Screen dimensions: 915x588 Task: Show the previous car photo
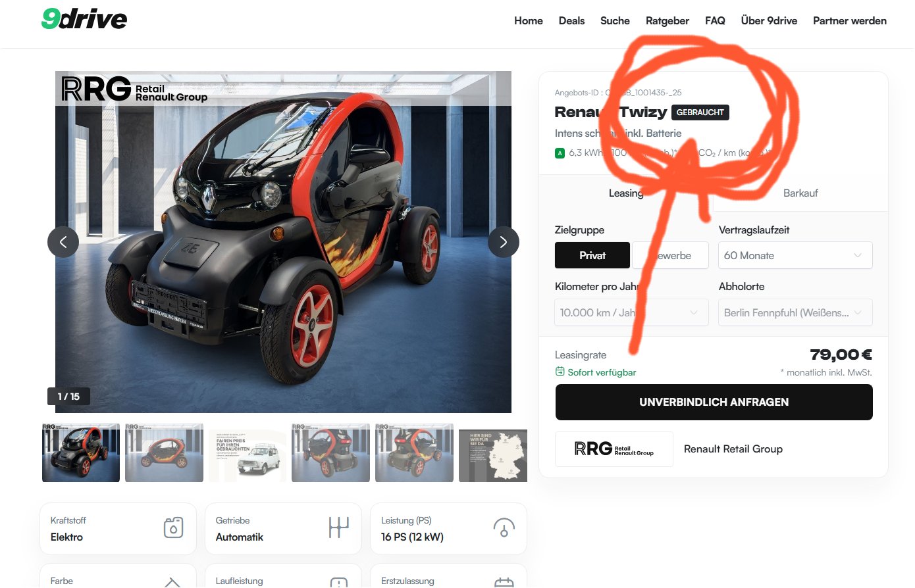63,242
